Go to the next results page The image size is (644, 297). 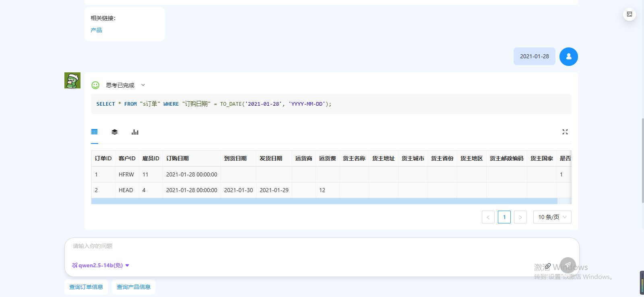(520, 217)
